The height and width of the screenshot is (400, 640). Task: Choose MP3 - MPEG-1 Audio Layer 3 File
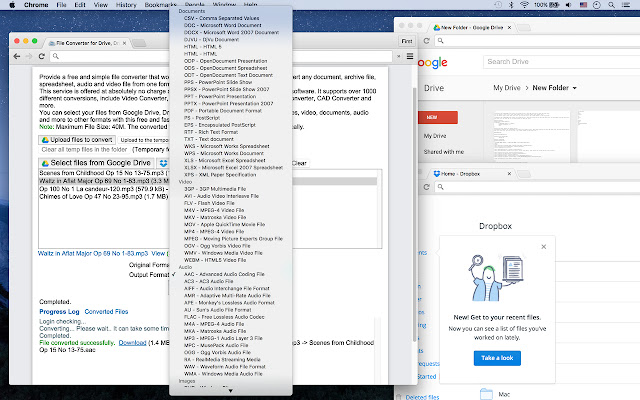tap(223, 338)
